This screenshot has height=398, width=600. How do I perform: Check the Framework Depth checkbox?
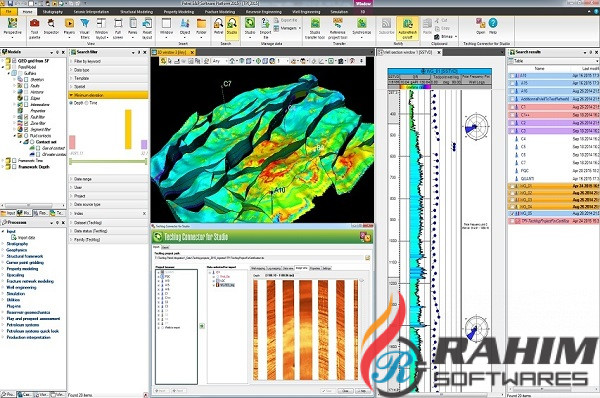coord(14,167)
